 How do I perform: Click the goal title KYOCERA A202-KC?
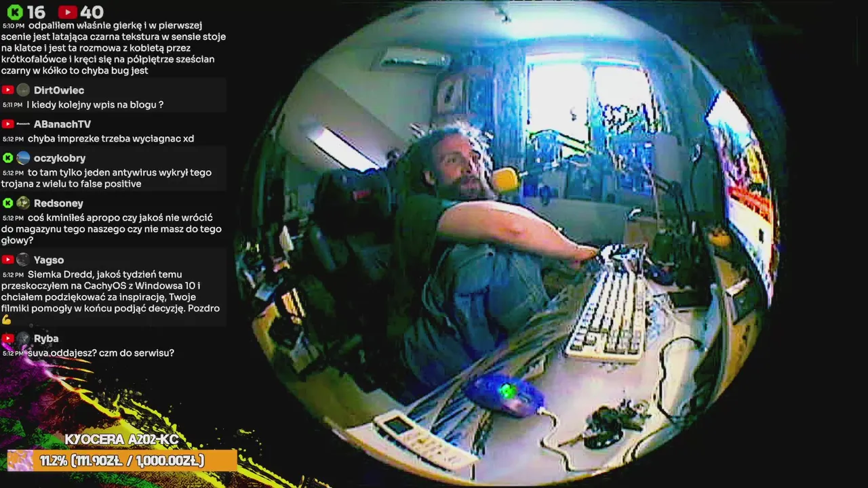click(x=121, y=440)
